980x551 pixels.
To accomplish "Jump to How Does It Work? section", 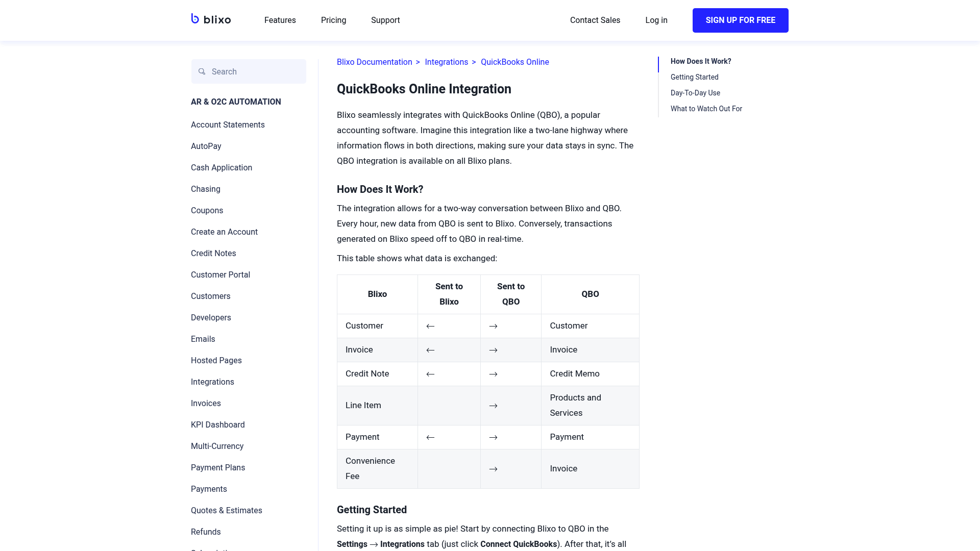I will point(701,61).
